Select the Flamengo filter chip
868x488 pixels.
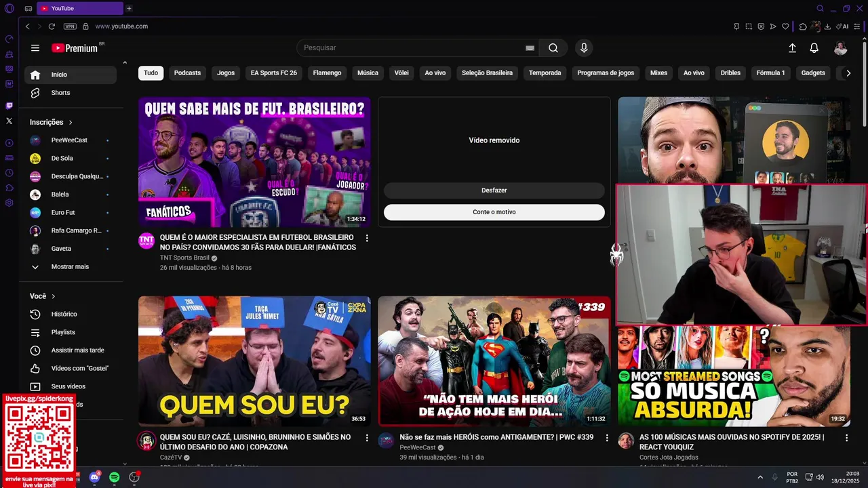pos(327,73)
